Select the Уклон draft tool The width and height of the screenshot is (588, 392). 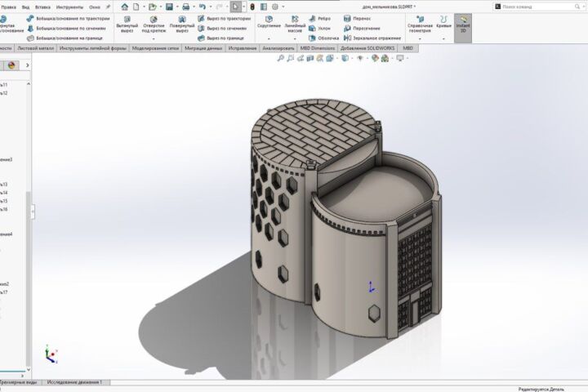pos(320,28)
